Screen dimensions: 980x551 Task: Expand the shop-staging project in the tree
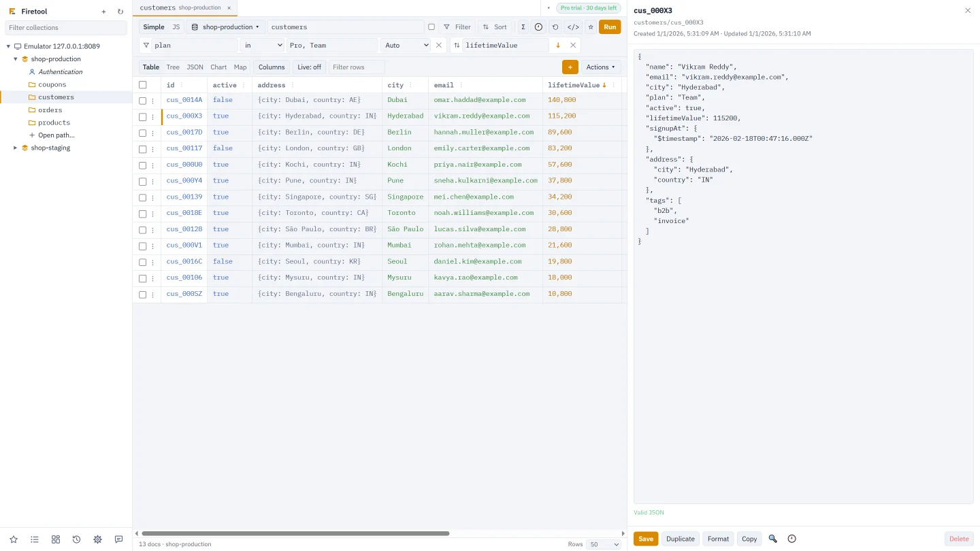[16, 148]
